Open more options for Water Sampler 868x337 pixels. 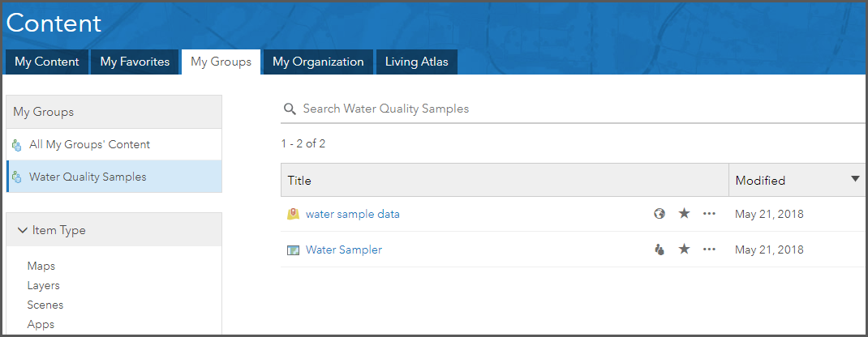[x=709, y=250]
